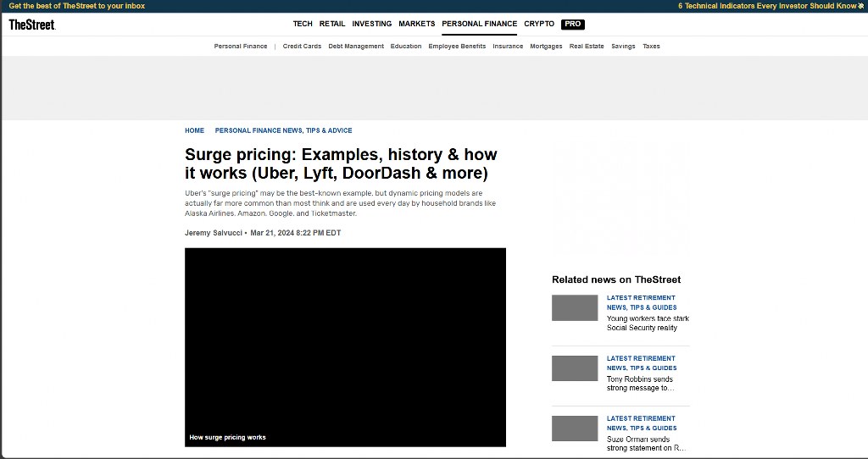Go to Credit Cards section
The height and width of the screenshot is (459, 868).
click(303, 47)
